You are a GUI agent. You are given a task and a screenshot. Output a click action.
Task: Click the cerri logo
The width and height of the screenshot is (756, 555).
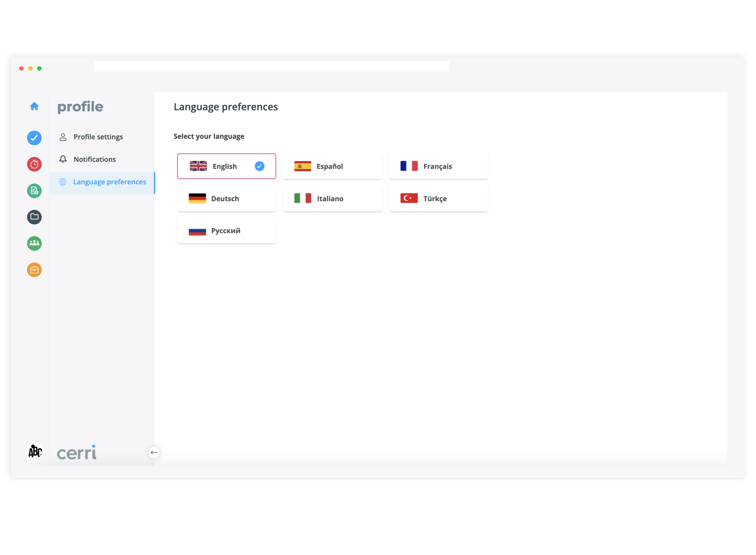(x=77, y=452)
